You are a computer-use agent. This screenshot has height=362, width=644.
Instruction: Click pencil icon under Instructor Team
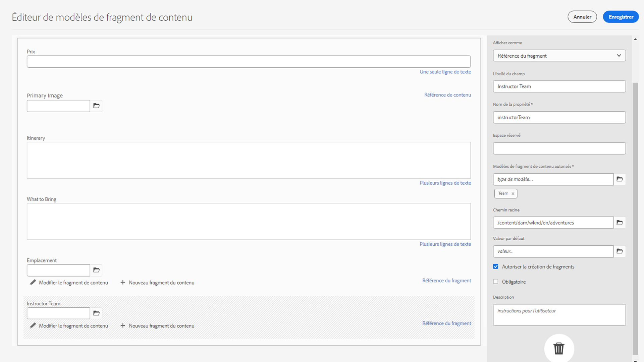coord(33,325)
